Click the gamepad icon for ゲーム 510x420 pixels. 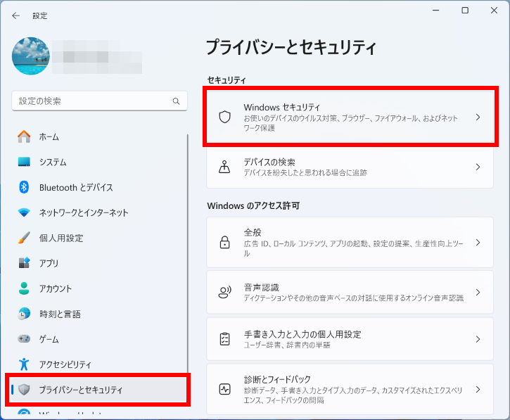pyautogui.click(x=24, y=339)
